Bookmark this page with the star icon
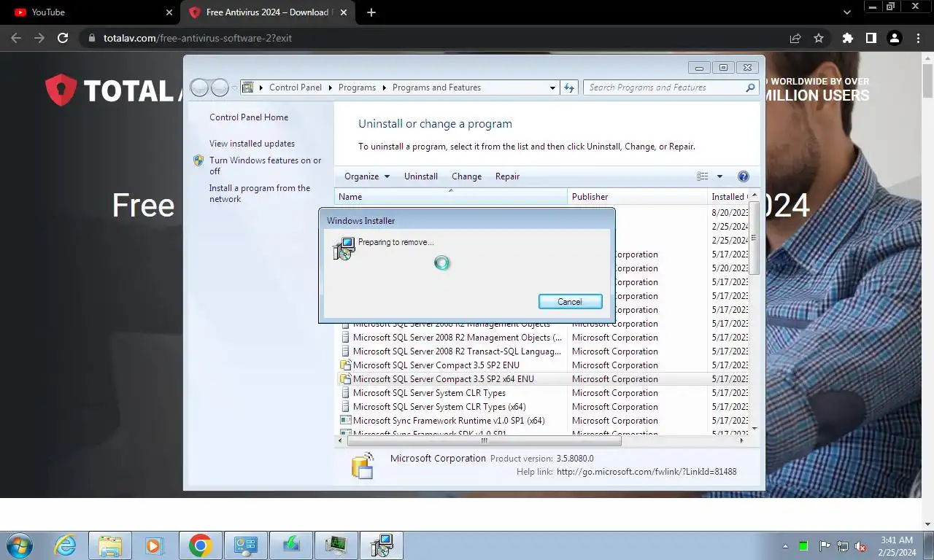The image size is (934, 560). pos(819,38)
